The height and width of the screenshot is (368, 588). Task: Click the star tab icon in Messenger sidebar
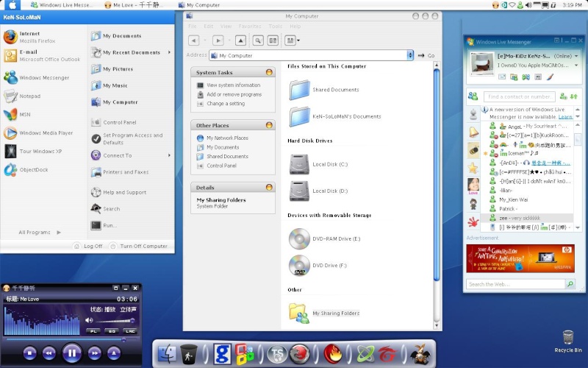(x=473, y=168)
